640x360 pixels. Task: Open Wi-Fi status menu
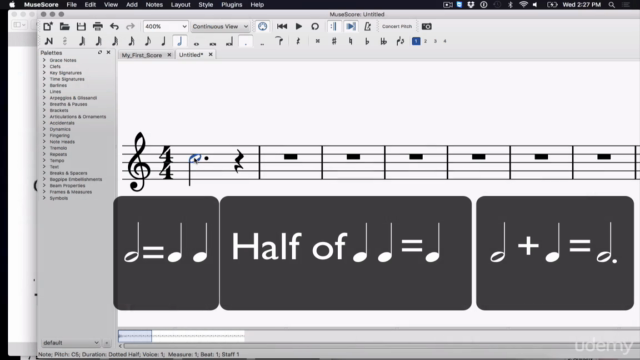[523, 4]
